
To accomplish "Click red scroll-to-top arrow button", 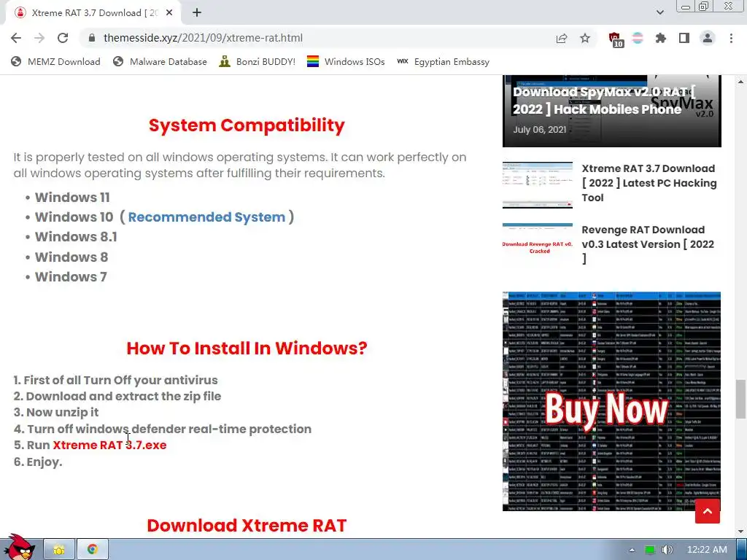I will coord(708,511).
